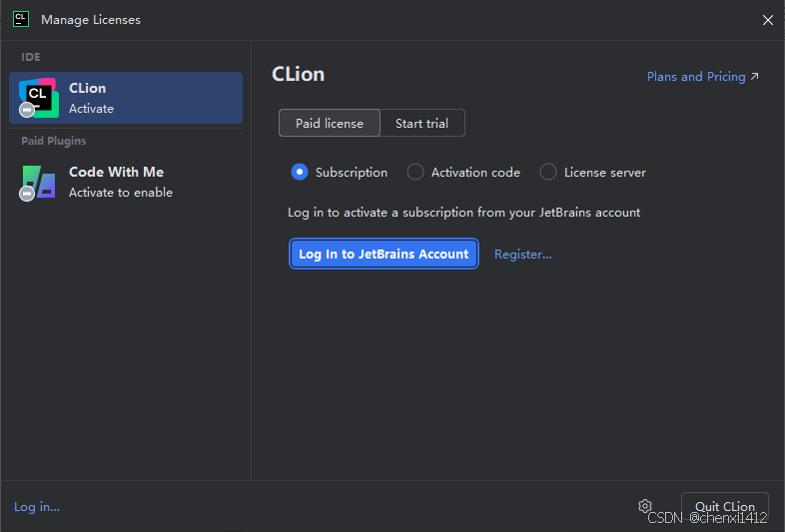Select the CLion IDE entry in sidebar
Image resolution: width=785 pixels, height=532 pixels.
point(126,98)
